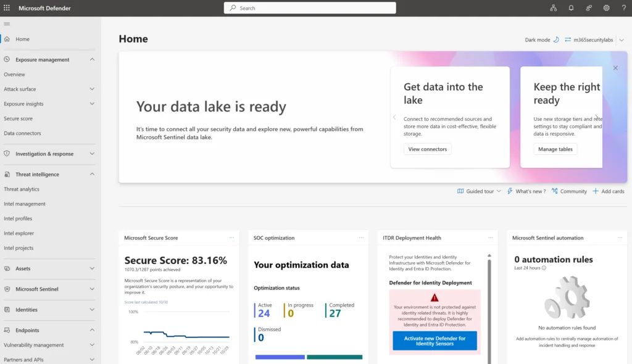The height and width of the screenshot is (364, 632).
Task: Expand the Microsoft Sentinel section
Action: 92,289
